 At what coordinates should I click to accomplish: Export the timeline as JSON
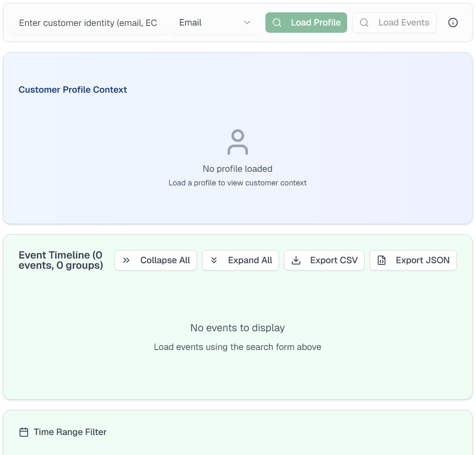[x=413, y=260]
